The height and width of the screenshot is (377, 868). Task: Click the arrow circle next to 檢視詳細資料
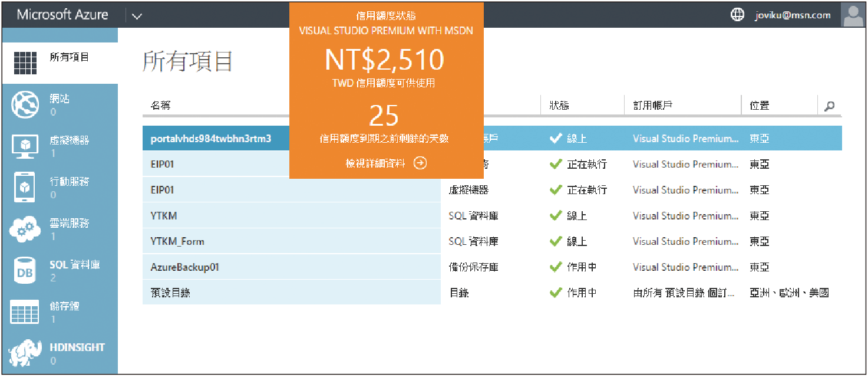(x=420, y=163)
